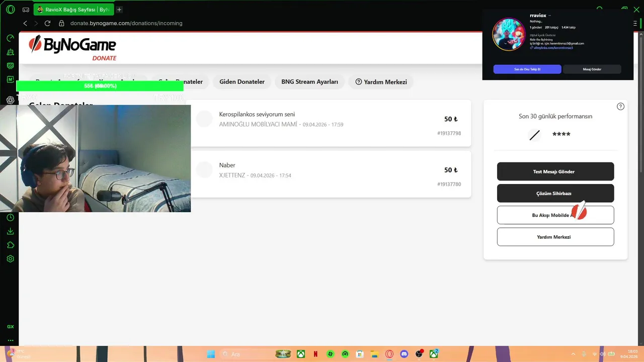Open OBS Studio from the taskbar
Screen dimensions: 644x362
pos(419,354)
